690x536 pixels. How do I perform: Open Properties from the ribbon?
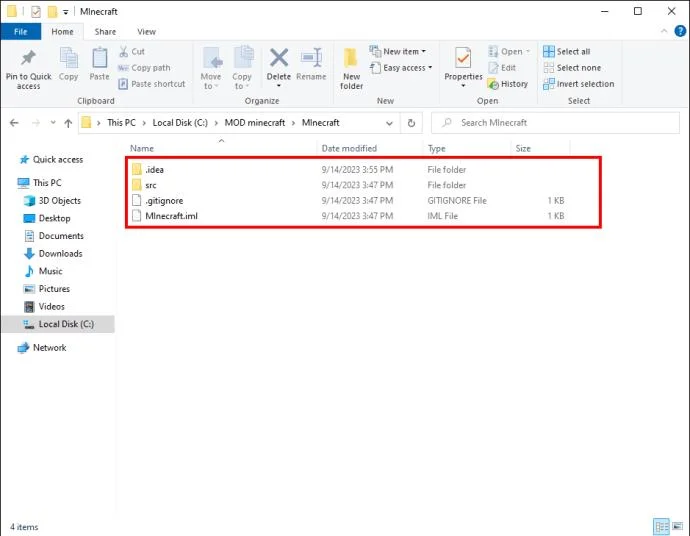[463, 63]
